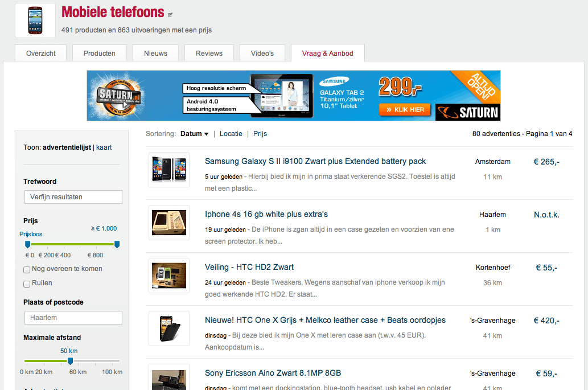Click the red phone category image
Screen dimensions: 588x390
[x=35, y=20]
